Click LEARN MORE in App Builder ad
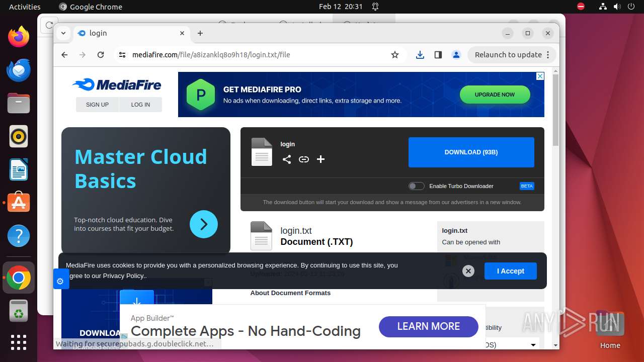The height and width of the screenshot is (362, 644). (429, 326)
